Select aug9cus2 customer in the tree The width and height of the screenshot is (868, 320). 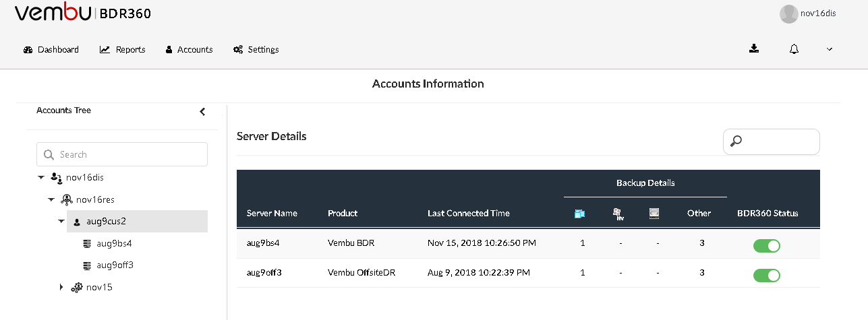[106, 221]
